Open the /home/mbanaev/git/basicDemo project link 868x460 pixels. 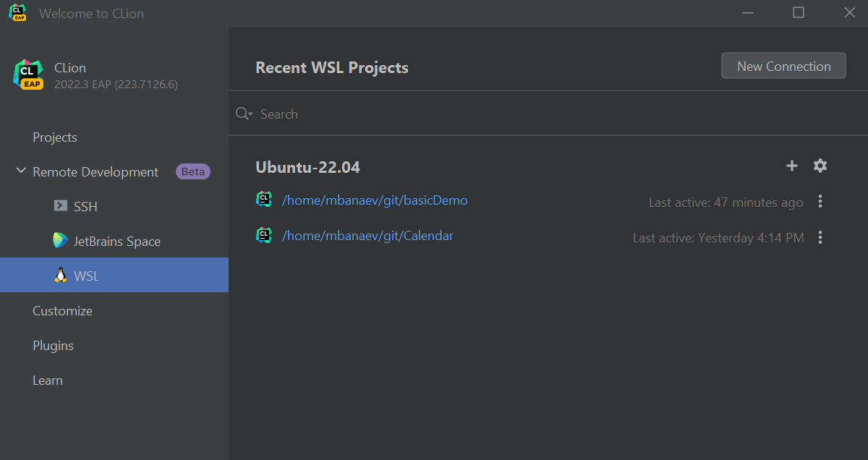[x=375, y=200]
